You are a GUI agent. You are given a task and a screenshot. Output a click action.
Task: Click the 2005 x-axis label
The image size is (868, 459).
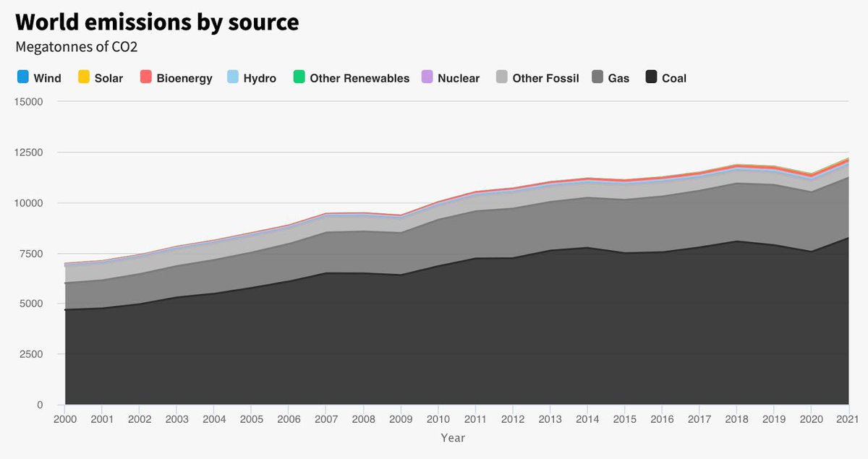coord(251,419)
